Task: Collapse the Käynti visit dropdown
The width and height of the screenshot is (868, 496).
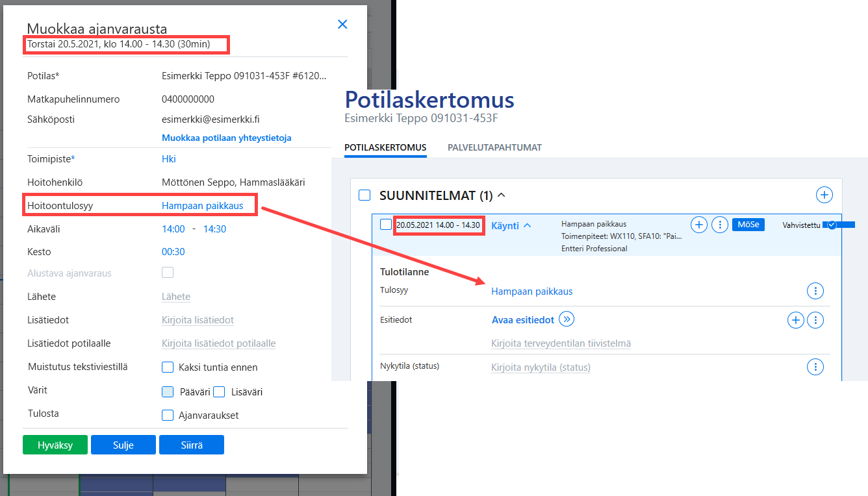Action: point(527,225)
